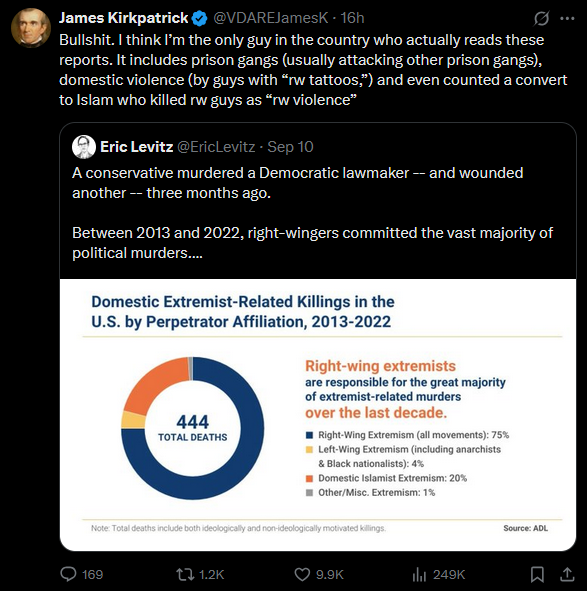Bookmark this post
Image resolution: width=587 pixels, height=591 pixels.
point(537,574)
